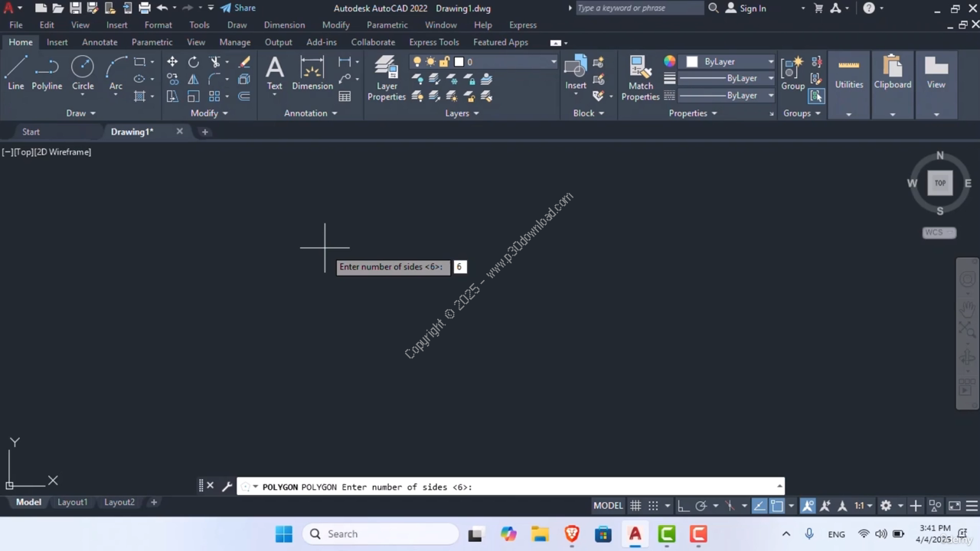Viewport: 980px width, 551px height.
Task: Click the keyword search field
Action: pos(639,8)
